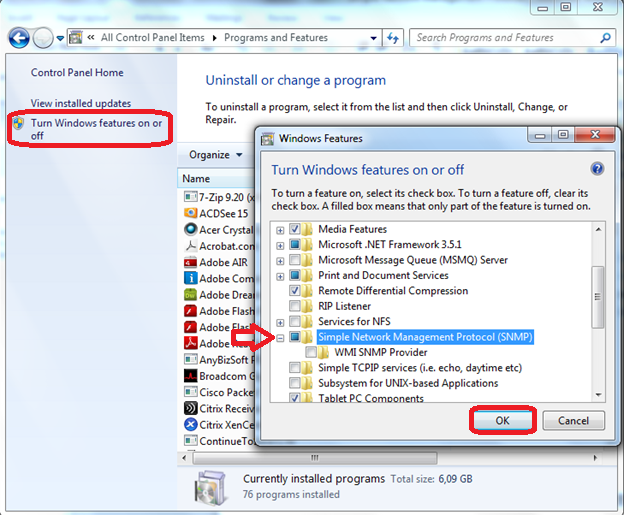Screen dimensions: 624x515
Task: Expand the Microsoft Message Queue Server node
Action: point(280,261)
